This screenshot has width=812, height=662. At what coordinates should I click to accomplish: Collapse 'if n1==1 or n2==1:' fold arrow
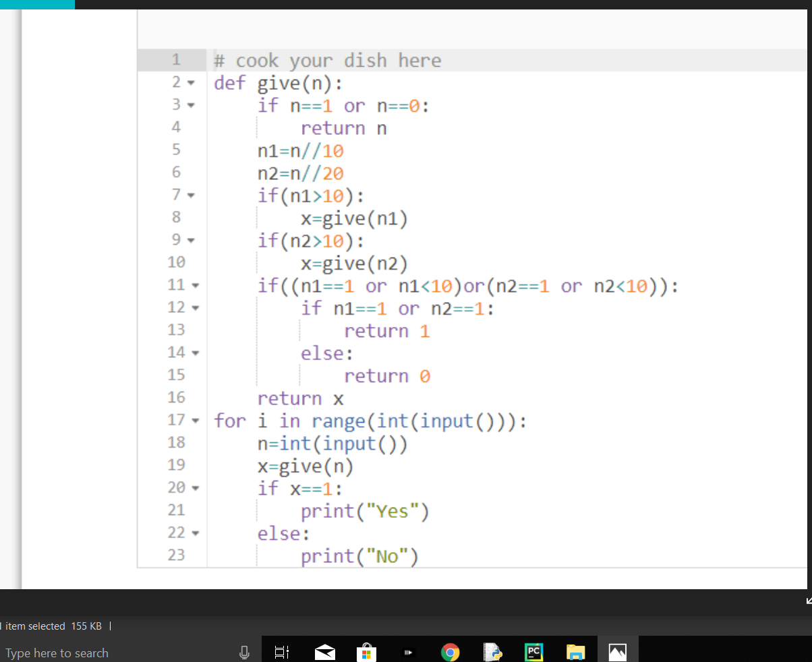click(x=196, y=309)
